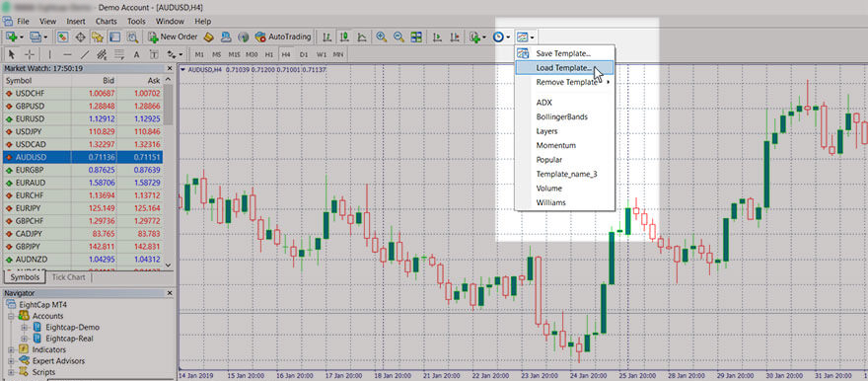Select the cursor arrow tool
This screenshot has width=868, height=381.
pyautogui.click(x=12, y=54)
